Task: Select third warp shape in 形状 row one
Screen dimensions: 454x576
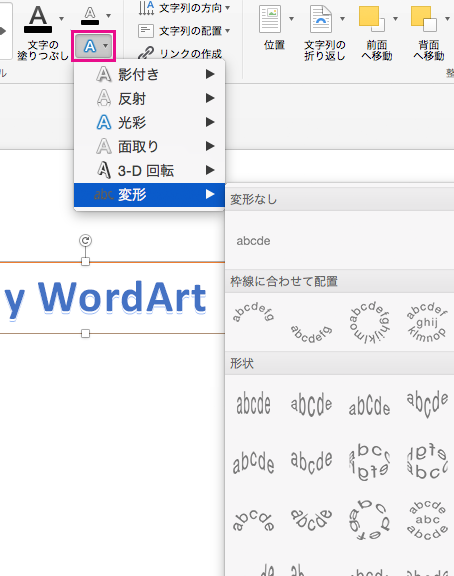Action: coord(369,404)
